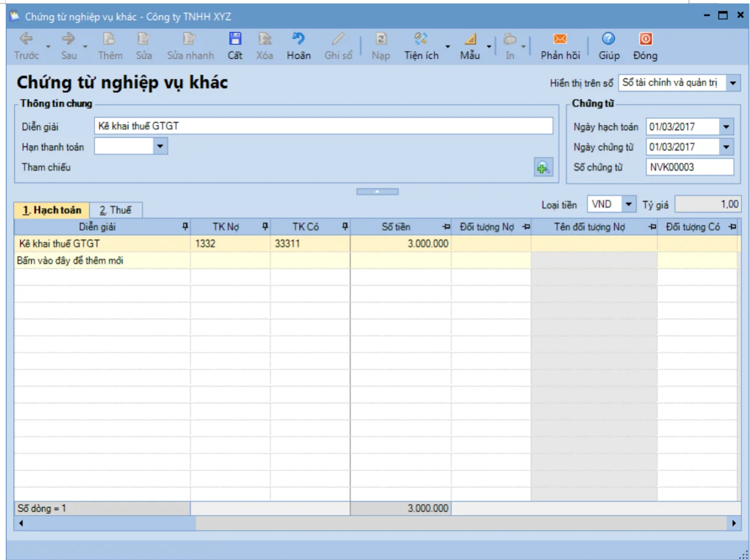Image resolution: width=750 pixels, height=560 pixels.
Task: Open Loại tiền VND dropdown
Action: tap(629, 204)
